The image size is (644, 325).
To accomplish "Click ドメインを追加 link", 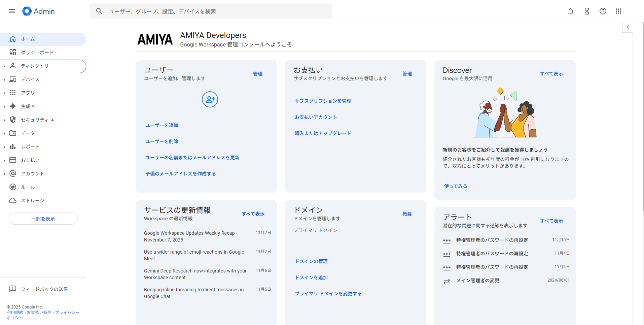I will 311,278.
